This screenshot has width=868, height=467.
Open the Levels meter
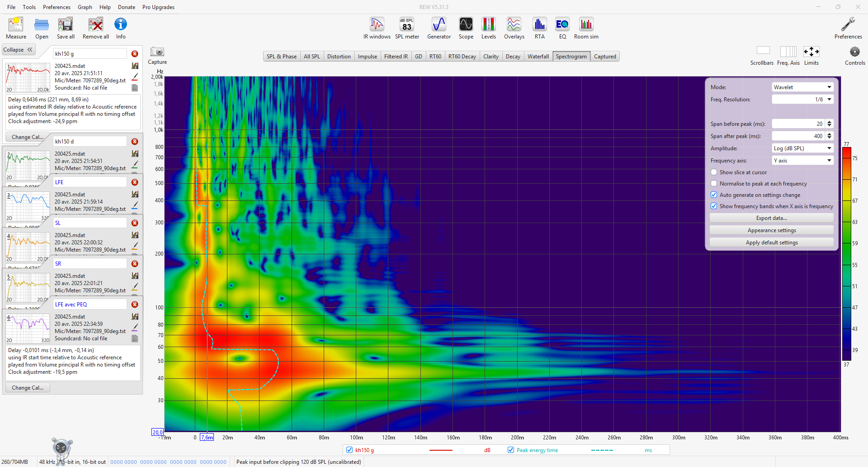(x=489, y=28)
